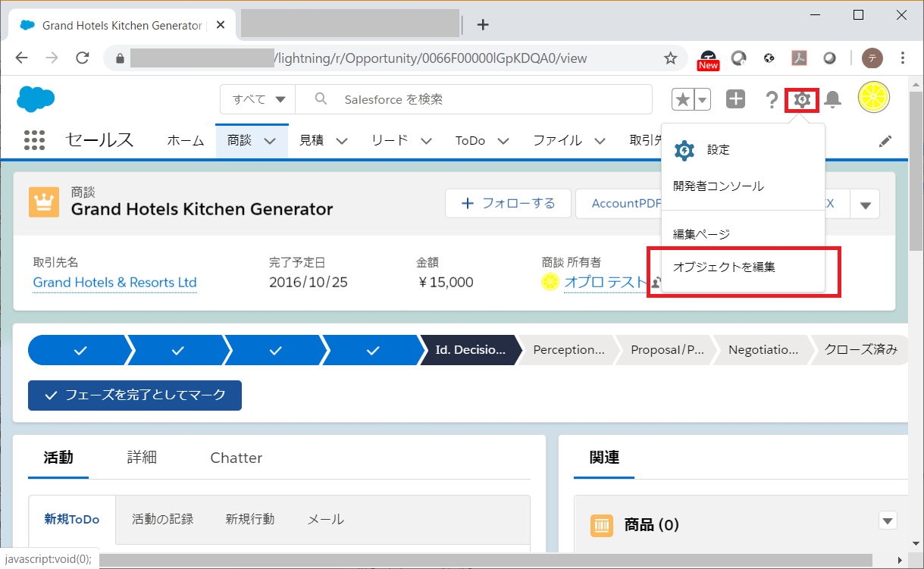Viewport: 924px width, 569px height.
Task: Go to the ホーム tab
Action: pos(186,140)
